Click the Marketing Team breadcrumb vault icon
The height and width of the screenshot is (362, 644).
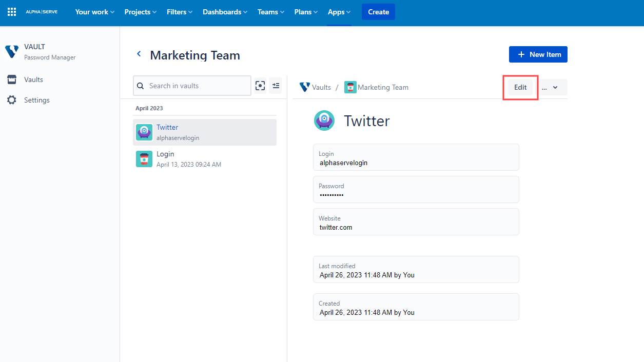350,87
